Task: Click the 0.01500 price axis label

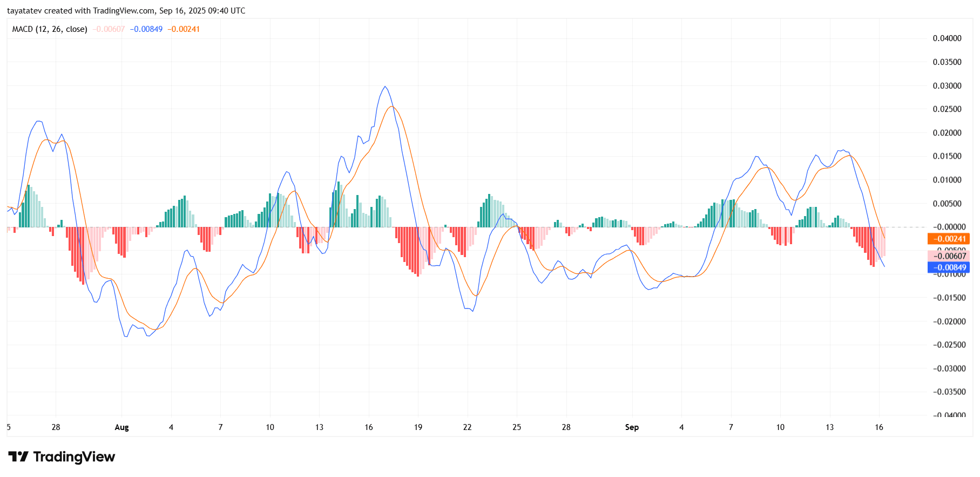Action: [947, 156]
